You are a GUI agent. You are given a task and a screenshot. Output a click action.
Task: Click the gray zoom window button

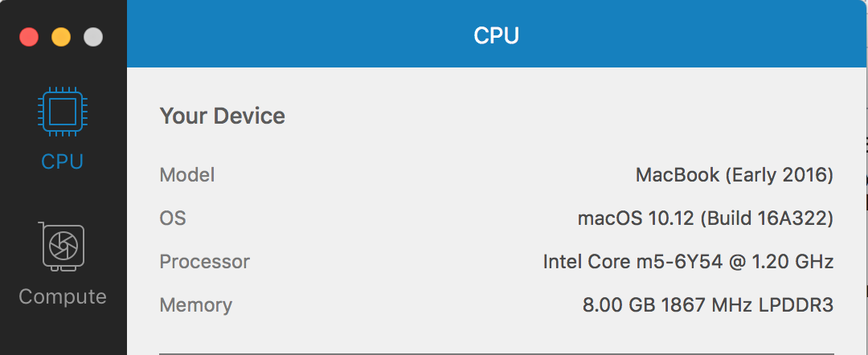coord(93,37)
